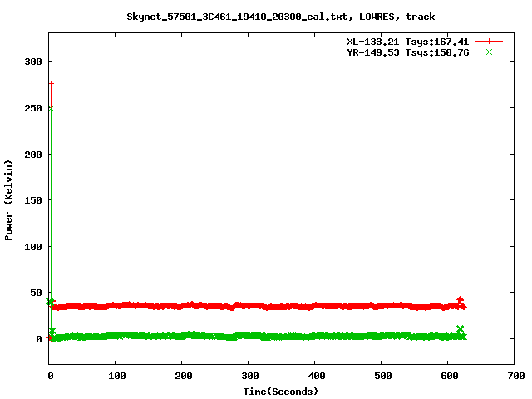
Task: Click x-axis tick label 700
Action: (x=516, y=376)
